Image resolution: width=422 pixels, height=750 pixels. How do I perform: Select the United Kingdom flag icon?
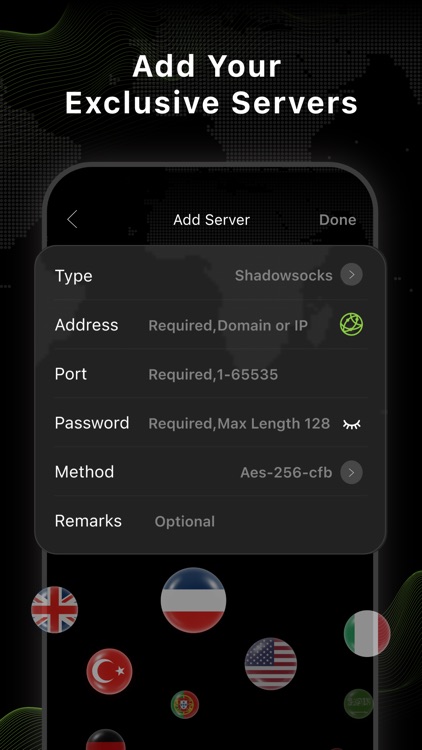[54, 610]
